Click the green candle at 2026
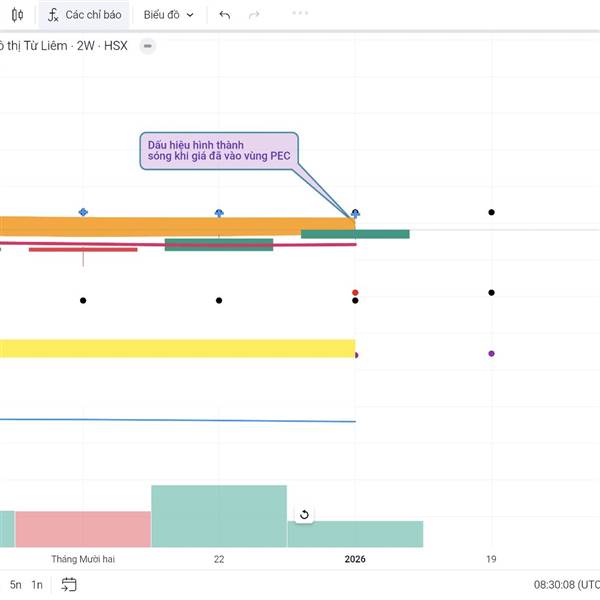The height and width of the screenshot is (600, 600). [x=355, y=234]
